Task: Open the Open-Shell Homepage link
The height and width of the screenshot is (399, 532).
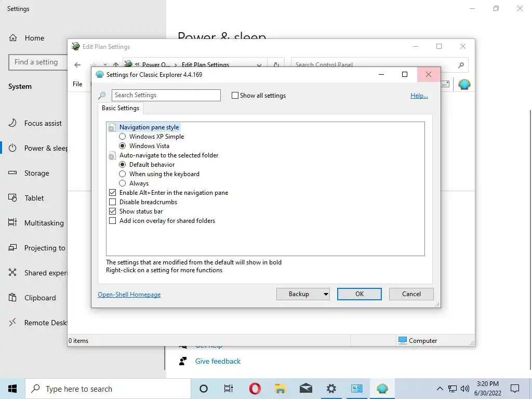Action: coord(129,295)
